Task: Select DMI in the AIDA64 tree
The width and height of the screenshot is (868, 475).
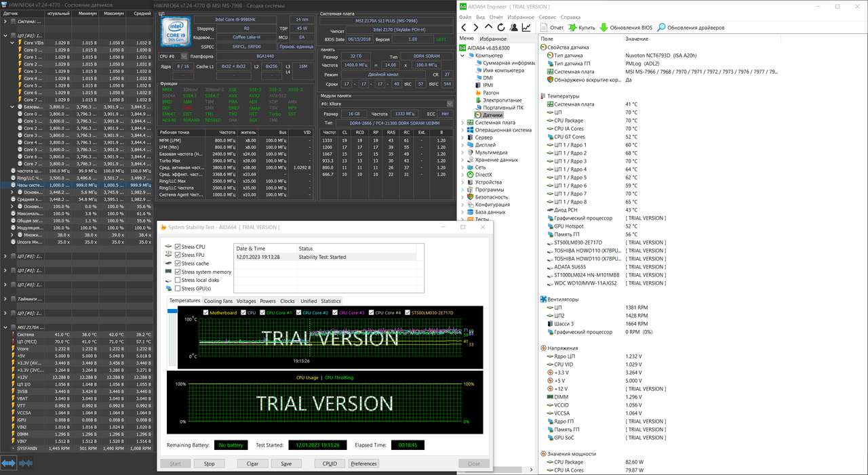Action: click(x=483, y=78)
